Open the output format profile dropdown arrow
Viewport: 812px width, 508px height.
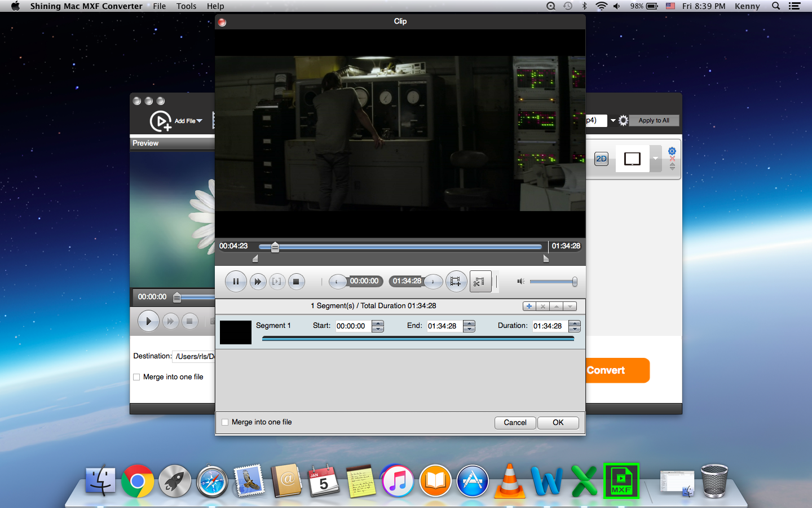613,120
